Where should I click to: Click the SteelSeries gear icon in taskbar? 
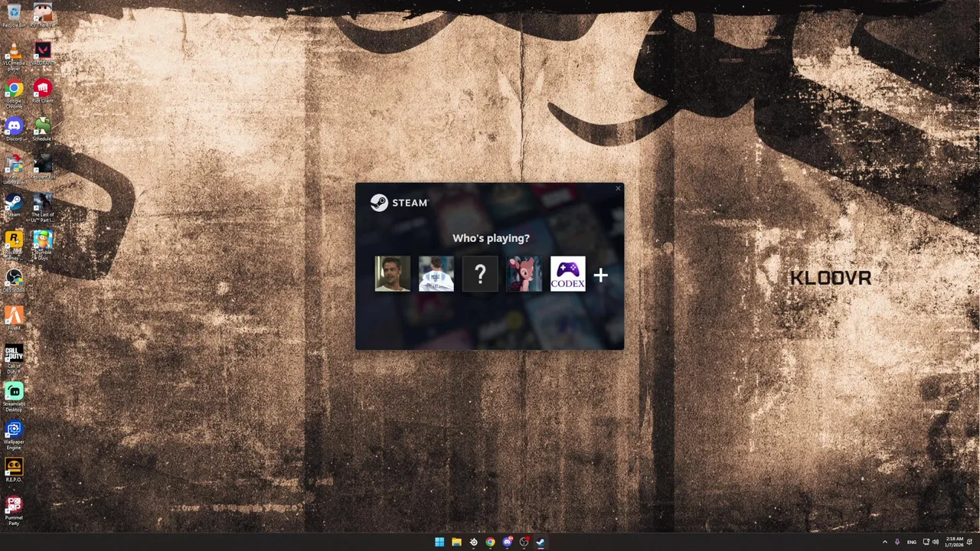[x=473, y=542]
